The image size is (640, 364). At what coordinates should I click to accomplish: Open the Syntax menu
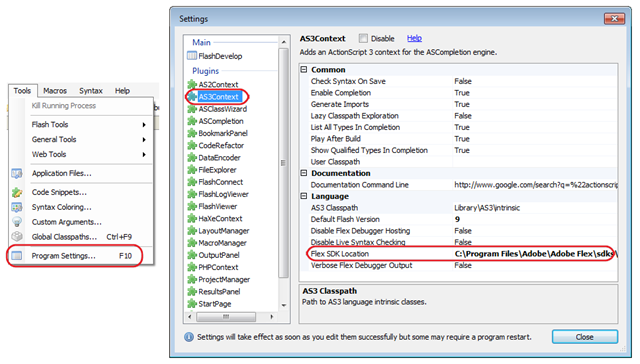(91, 91)
